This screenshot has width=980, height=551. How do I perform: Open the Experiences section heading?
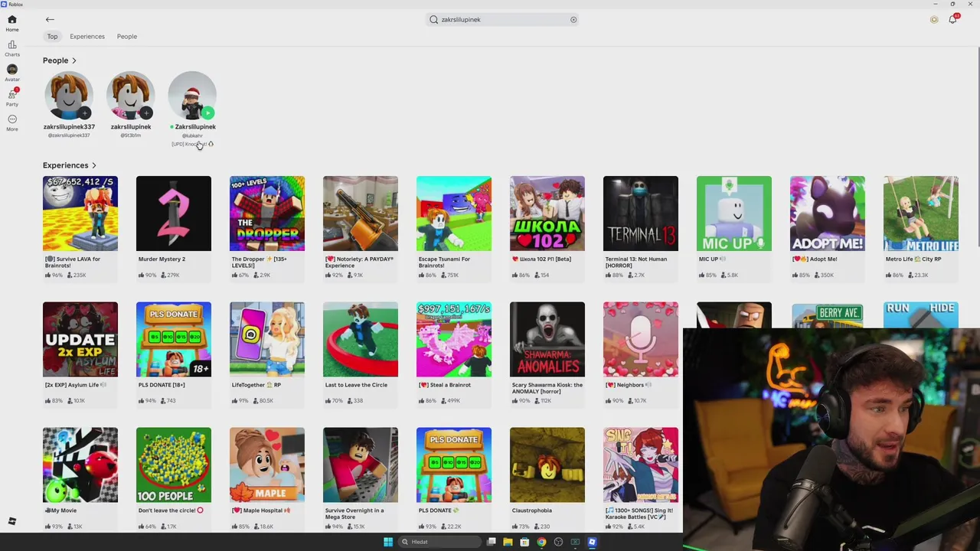pyautogui.click(x=65, y=165)
